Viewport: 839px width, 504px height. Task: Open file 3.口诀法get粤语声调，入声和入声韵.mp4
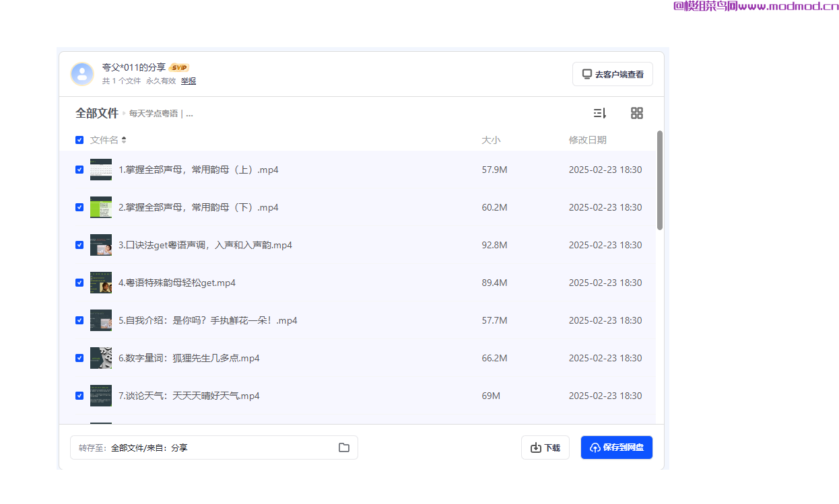click(205, 245)
